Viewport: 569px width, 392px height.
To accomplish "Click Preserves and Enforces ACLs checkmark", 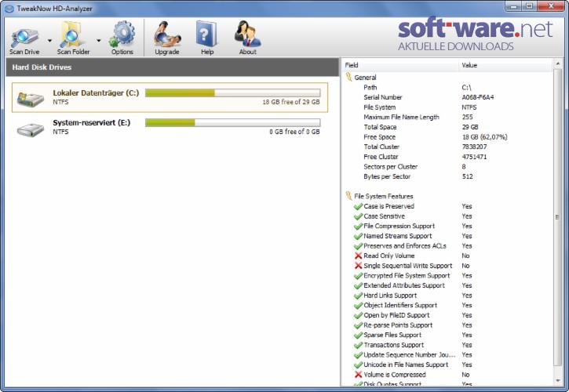I will [358, 246].
